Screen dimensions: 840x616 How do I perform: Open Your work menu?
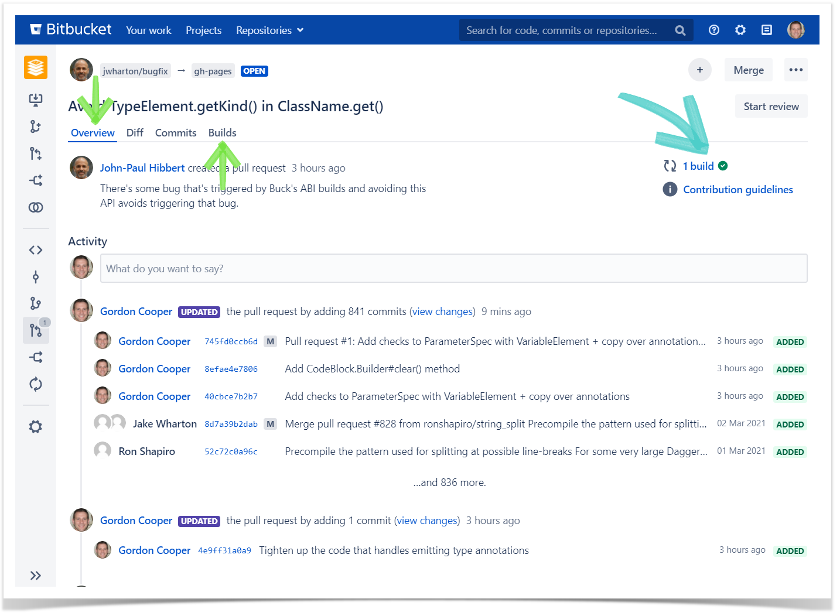pyautogui.click(x=149, y=30)
